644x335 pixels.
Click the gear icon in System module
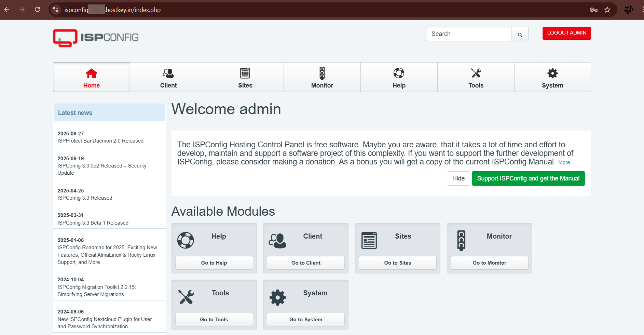(x=277, y=297)
